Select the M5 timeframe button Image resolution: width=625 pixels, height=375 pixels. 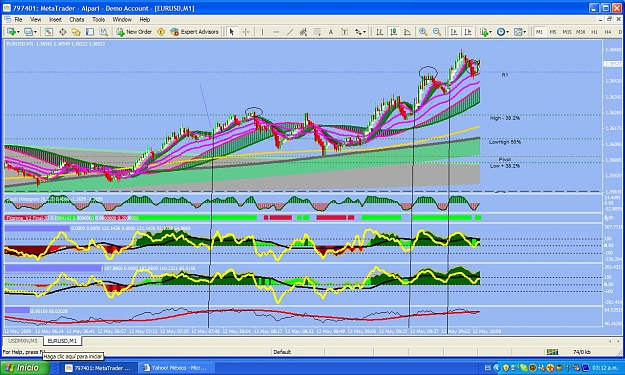pos(553,32)
